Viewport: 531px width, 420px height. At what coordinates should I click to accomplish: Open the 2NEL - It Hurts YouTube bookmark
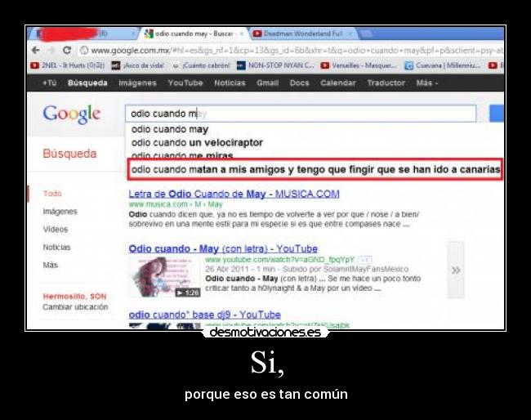click(x=67, y=65)
